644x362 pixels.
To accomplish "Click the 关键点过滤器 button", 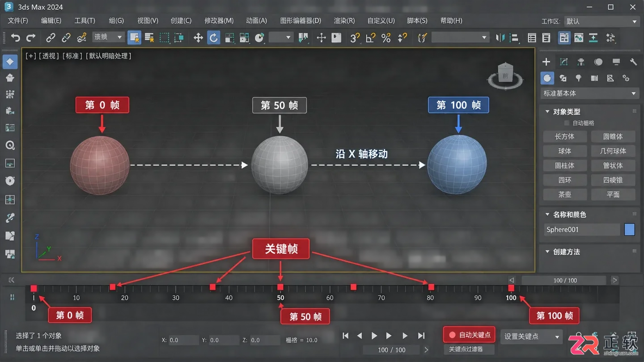I will tap(469, 349).
